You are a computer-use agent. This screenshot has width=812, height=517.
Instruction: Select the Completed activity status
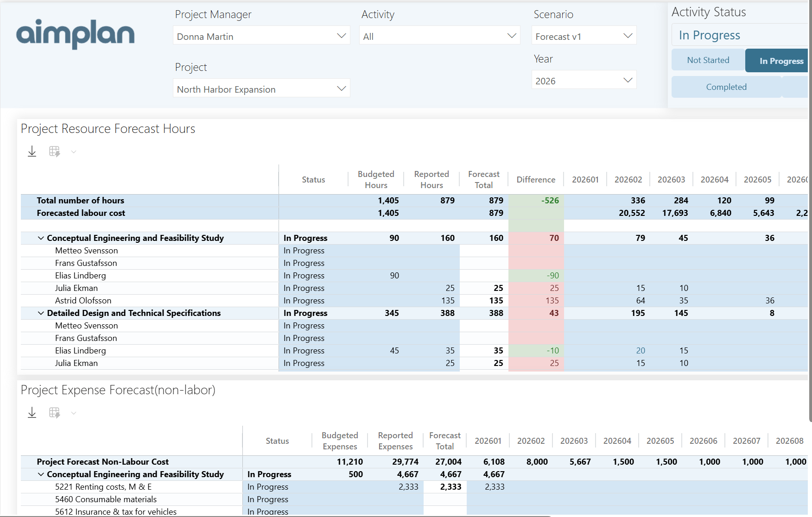tap(726, 87)
